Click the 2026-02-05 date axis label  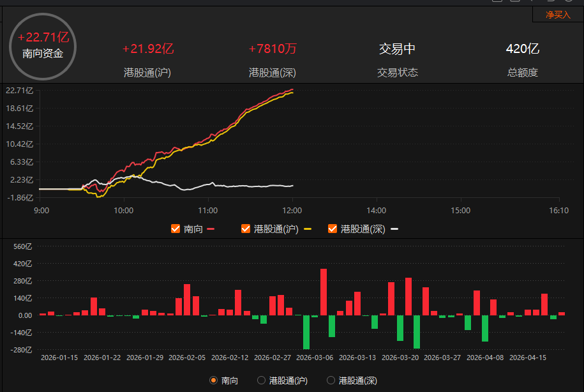tap(187, 358)
